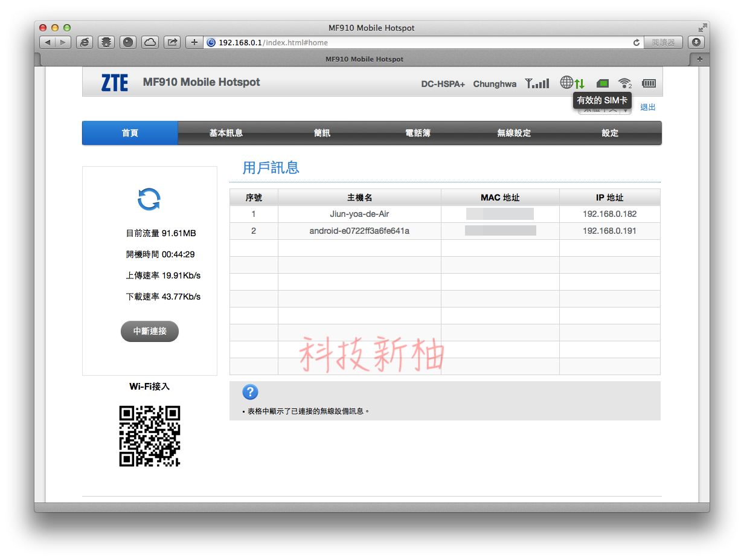Image resolution: width=744 pixels, height=560 pixels.
Task: Click the 閱讀器 Reader button
Action: click(663, 42)
